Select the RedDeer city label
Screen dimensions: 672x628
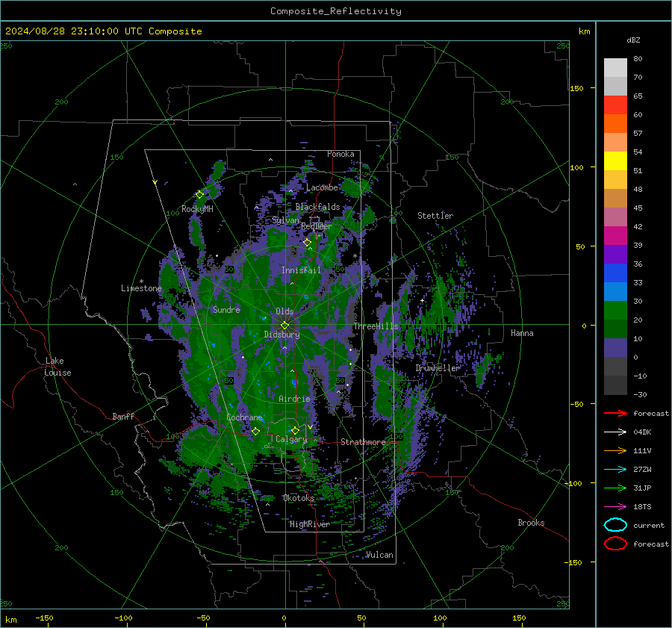(317, 226)
